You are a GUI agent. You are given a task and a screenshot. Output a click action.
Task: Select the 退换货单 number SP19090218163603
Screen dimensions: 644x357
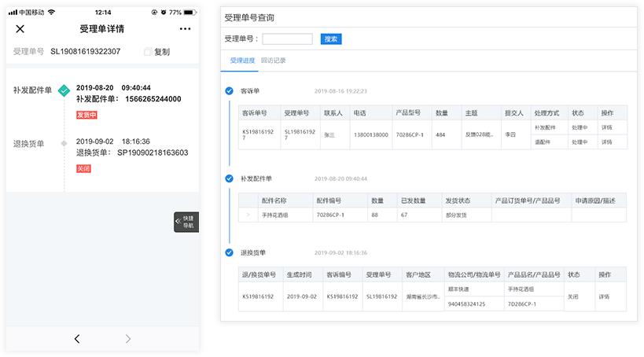tap(153, 153)
